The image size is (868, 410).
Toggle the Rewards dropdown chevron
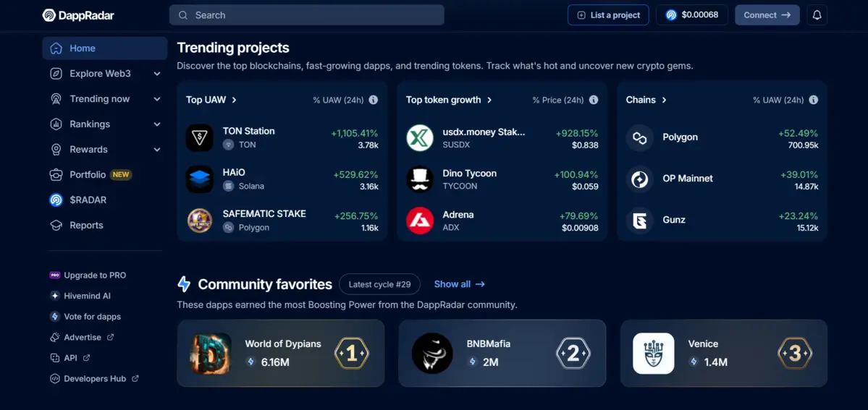coord(157,150)
